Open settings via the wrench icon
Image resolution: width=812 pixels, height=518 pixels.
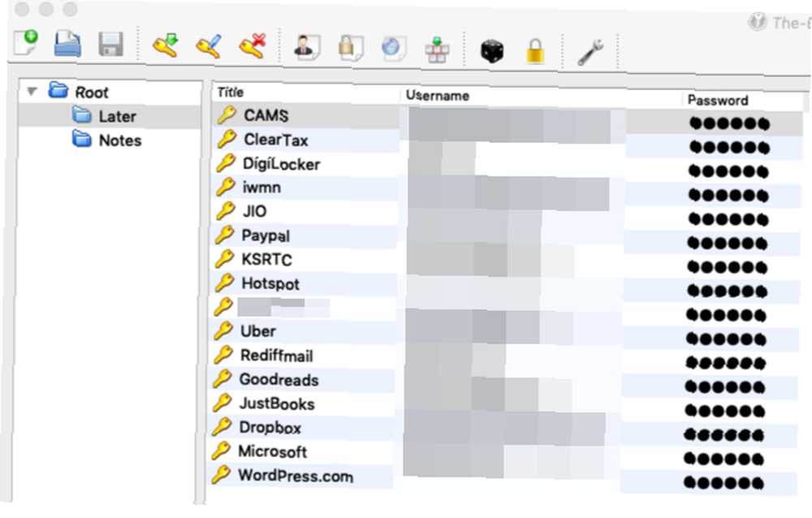[590, 52]
